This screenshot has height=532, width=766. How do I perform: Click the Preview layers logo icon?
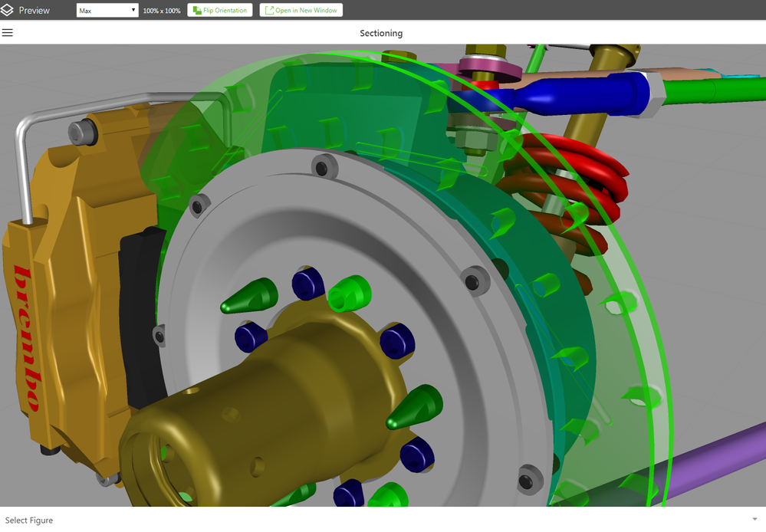click(7, 10)
